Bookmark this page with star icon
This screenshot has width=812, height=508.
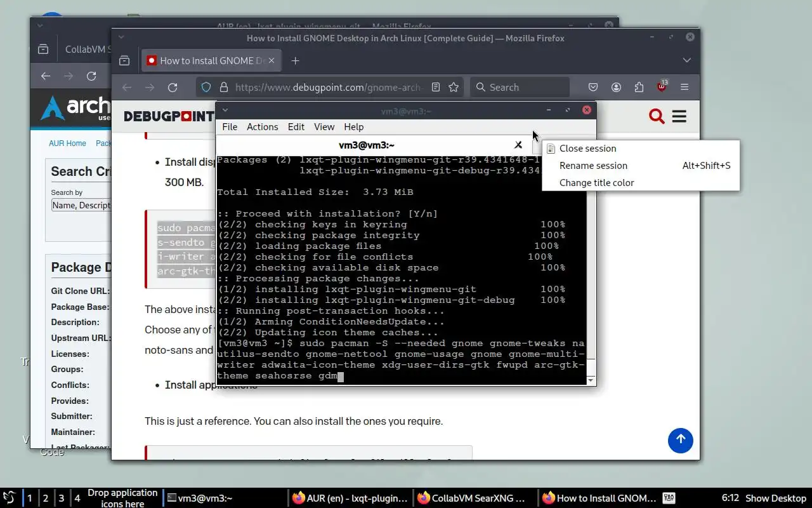(x=454, y=87)
